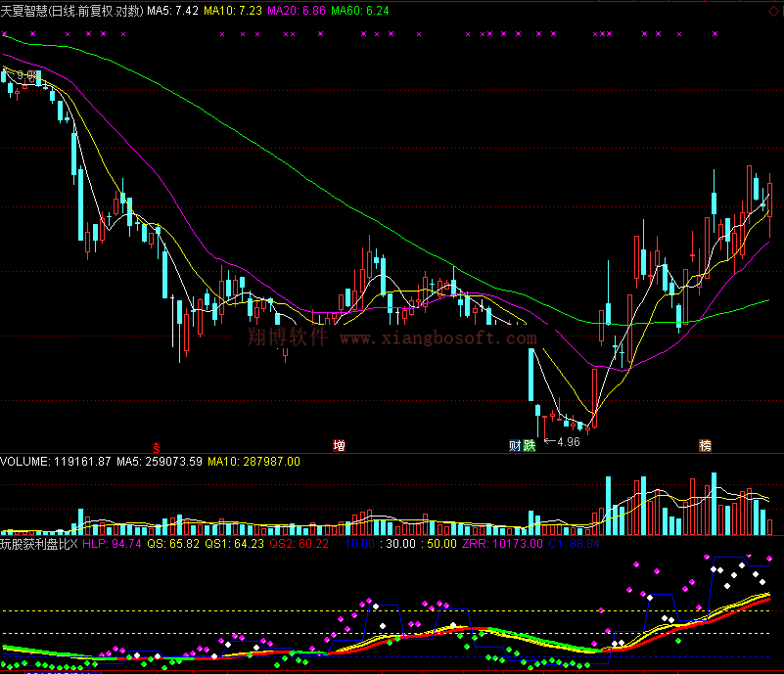The width and height of the screenshot is (784, 674).
Task: Click the VOLUME: 119161.87 label
Action: point(56,461)
